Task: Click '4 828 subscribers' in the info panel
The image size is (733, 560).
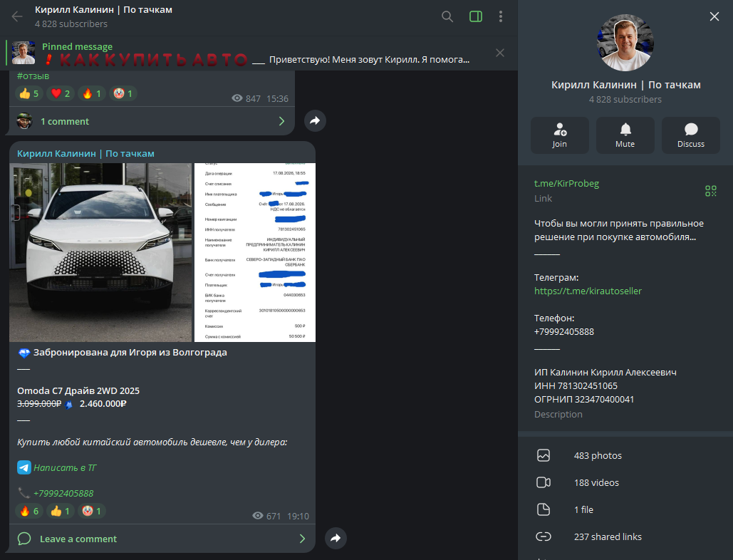Action: [x=625, y=99]
